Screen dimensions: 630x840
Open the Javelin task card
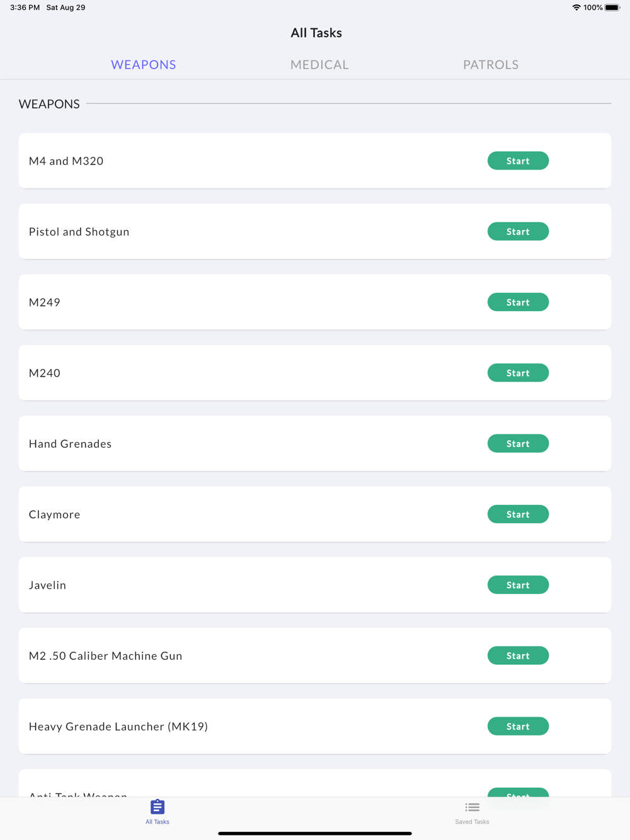pyautogui.click(x=252, y=585)
